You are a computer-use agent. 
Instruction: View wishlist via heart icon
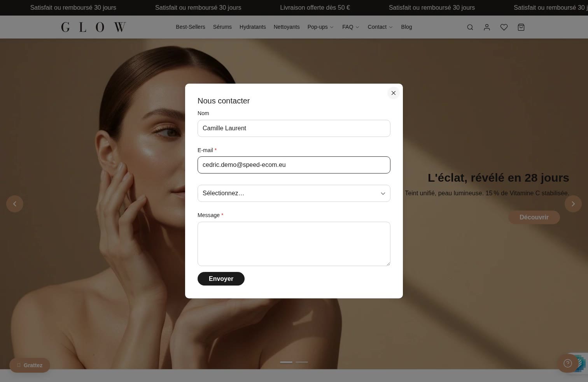pyautogui.click(x=504, y=27)
